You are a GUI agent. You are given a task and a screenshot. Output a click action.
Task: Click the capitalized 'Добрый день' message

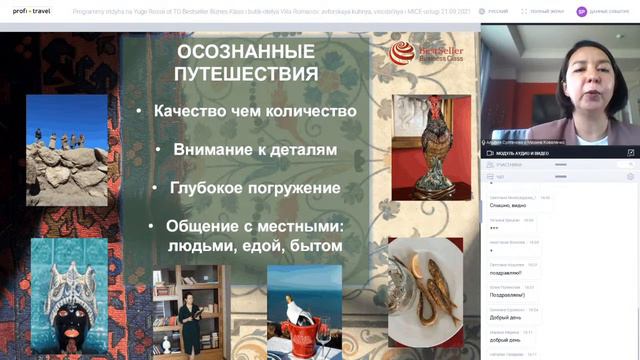coord(505,318)
